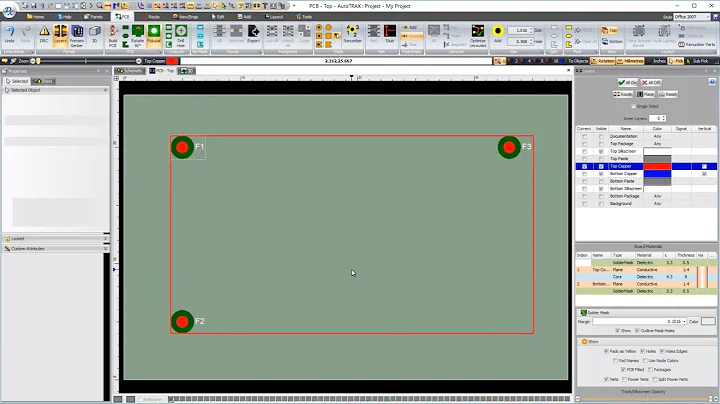The width and height of the screenshot is (720, 404).
Task: Switch to Top view icon
Action: click(x=610, y=30)
